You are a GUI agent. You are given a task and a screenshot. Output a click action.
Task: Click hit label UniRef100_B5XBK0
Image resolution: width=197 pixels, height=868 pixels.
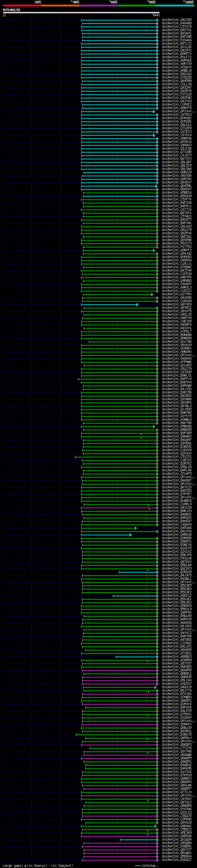(x=176, y=853)
